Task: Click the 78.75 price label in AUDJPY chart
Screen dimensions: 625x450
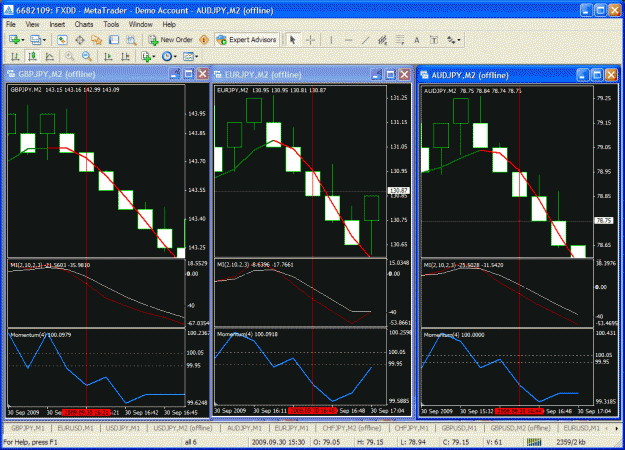Action: pos(604,220)
